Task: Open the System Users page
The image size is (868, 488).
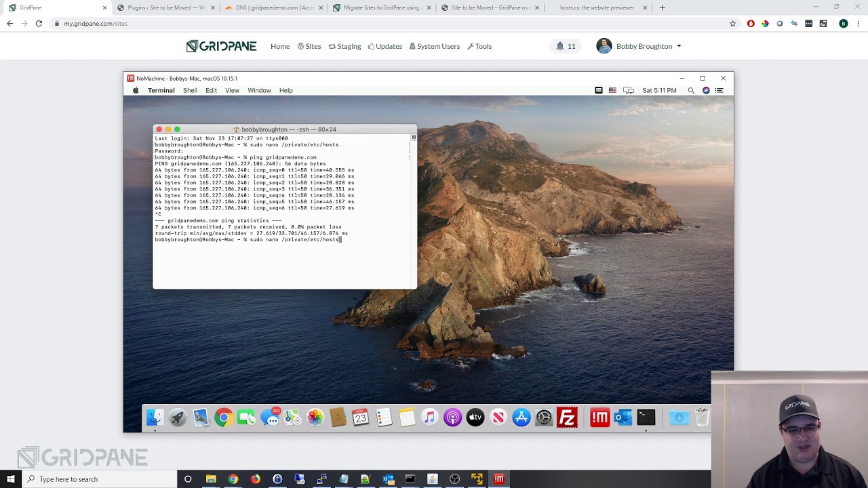Action: tap(434, 46)
